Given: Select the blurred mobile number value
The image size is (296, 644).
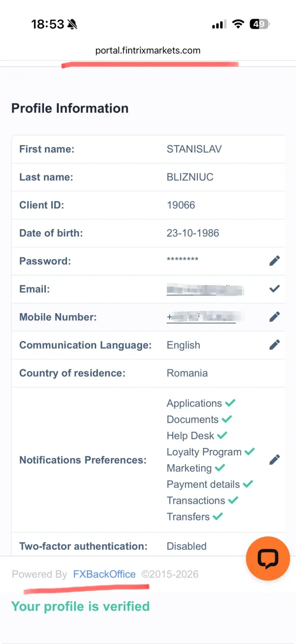Looking at the screenshot, I should [x=202, y=317].
